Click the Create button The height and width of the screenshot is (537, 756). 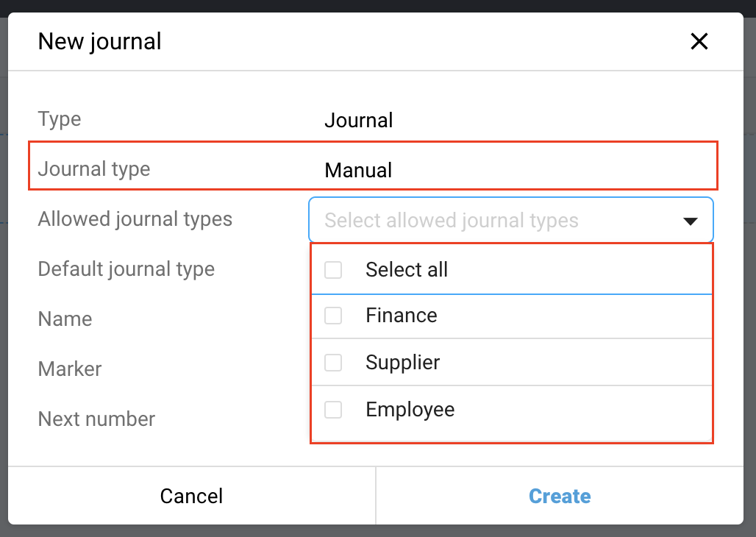pyautogui.click(x=560, y=496)
